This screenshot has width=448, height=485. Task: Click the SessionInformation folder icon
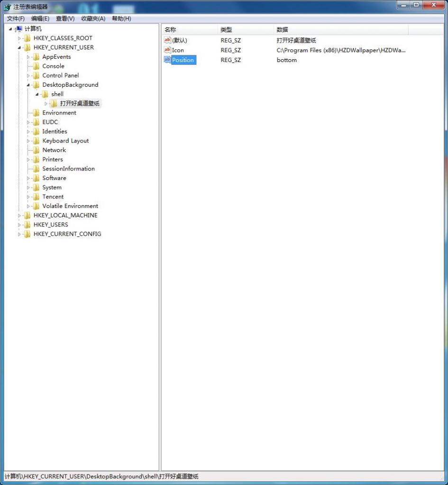(36, 169)
